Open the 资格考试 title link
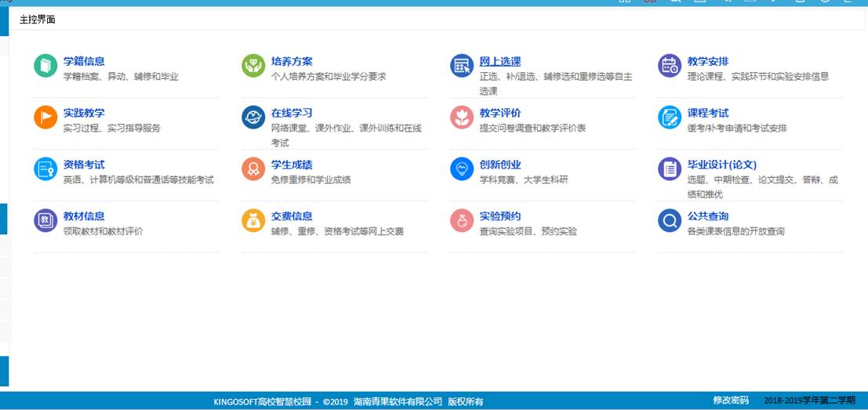This screenshot has height=410, width=868. [84, 165]
